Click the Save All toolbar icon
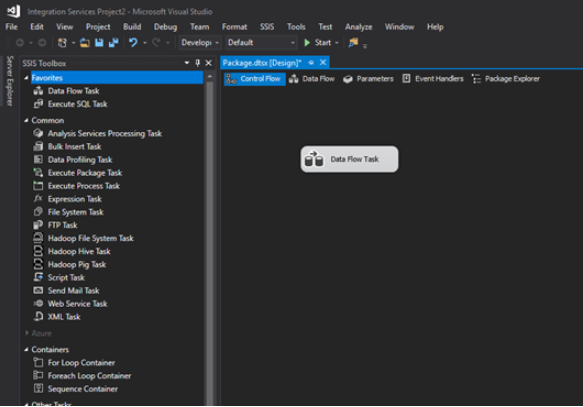The height and width of the screenshot is (407, 583). (113, 43)
